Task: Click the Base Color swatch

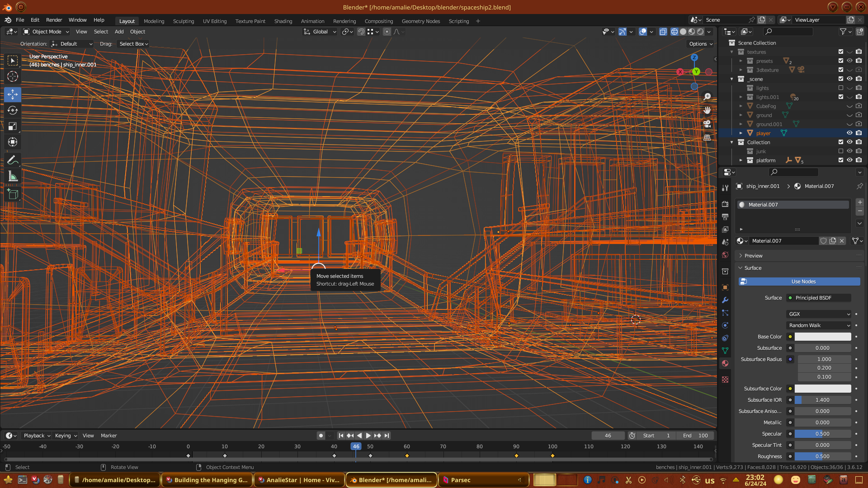Action: [x=823, y=337]
